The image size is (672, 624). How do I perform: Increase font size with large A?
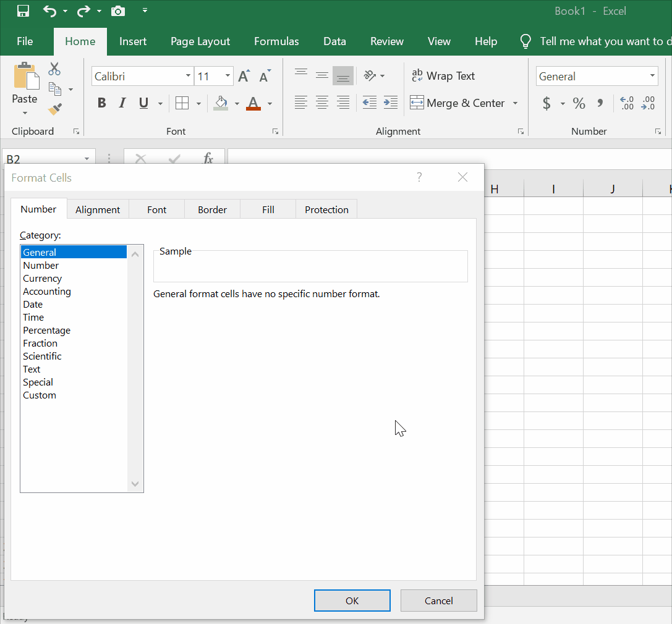coord(244,76)
